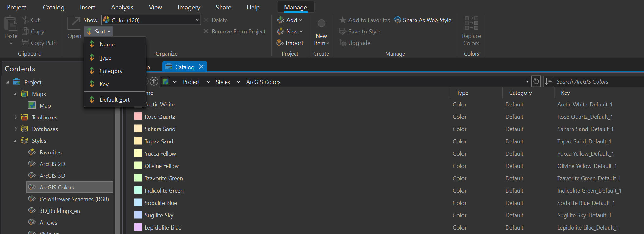
Task: Click the Search ArcGIS Colors field
Action: click(599, 81)
